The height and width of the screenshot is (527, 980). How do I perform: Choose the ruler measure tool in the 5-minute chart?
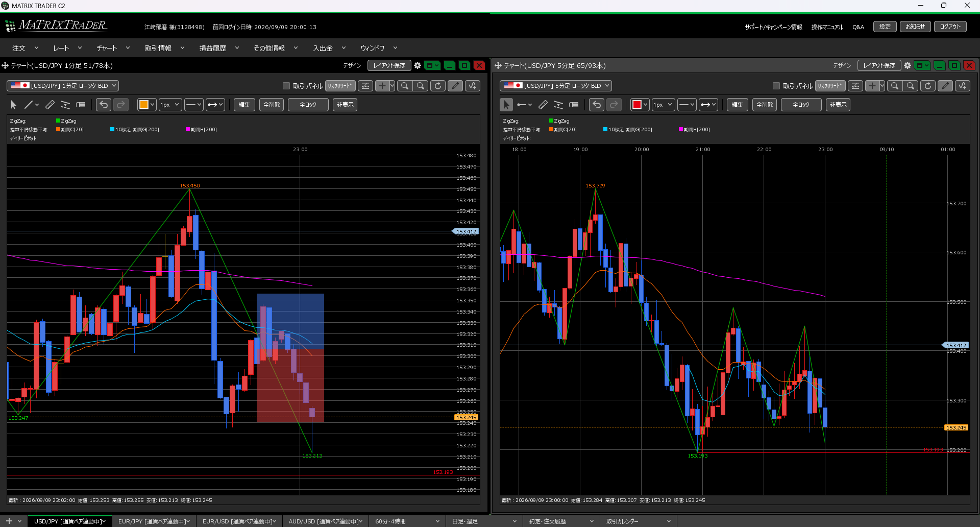[x=543, y=105]
